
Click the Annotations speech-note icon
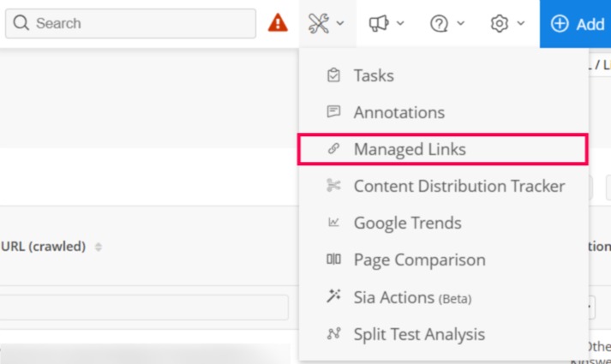[334, 112]
